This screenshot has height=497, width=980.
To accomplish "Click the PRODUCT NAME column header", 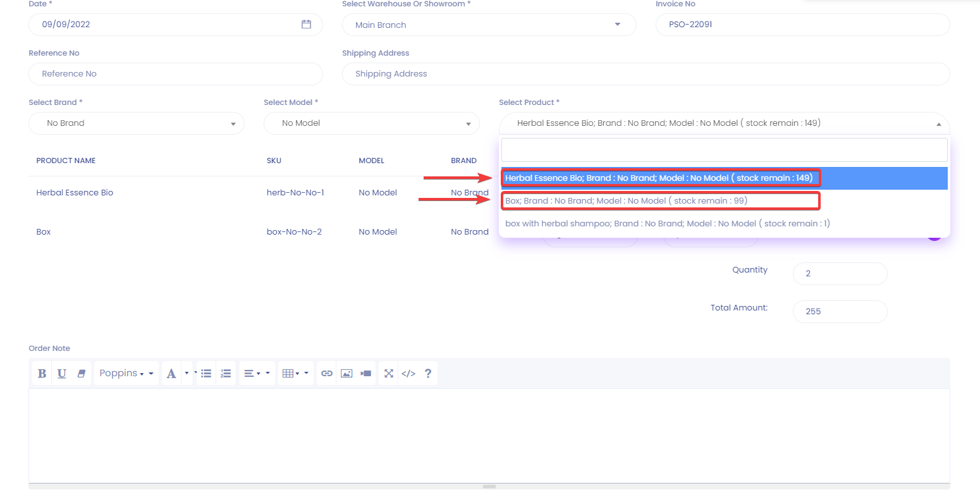I will tap(66, 161).
